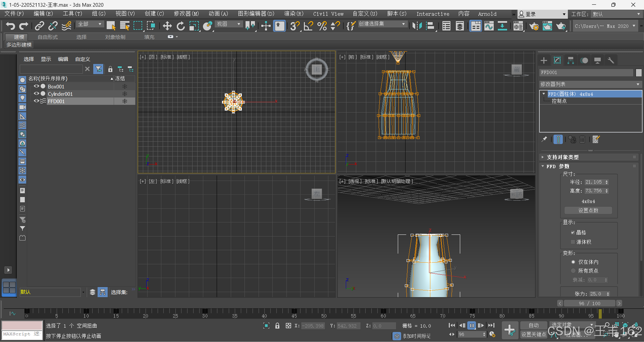Open the 显示 menu in scene explorer

click(46, 59)
